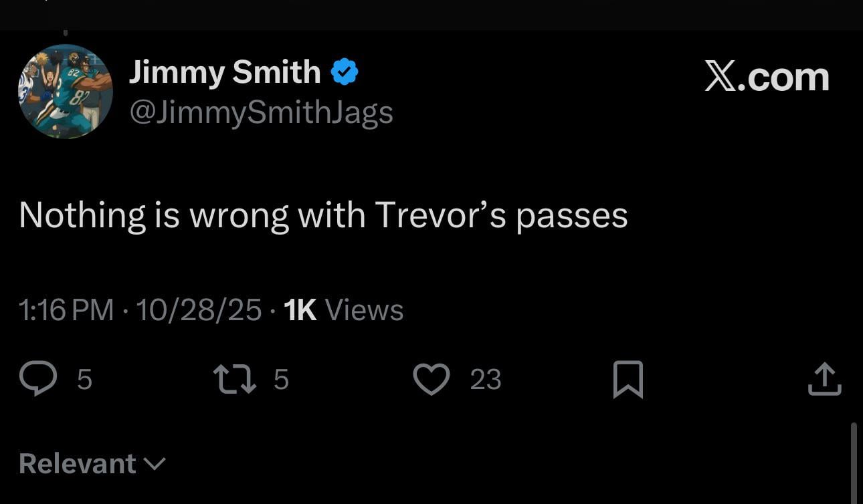The width and height of the screenshot is (863, 504).
Task: Click the repost arrows icon
Action: [x=235, y=379]
